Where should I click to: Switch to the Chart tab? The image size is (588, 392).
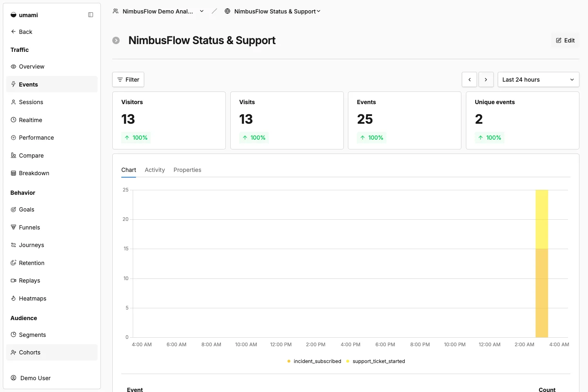click(x=129, y=170)
